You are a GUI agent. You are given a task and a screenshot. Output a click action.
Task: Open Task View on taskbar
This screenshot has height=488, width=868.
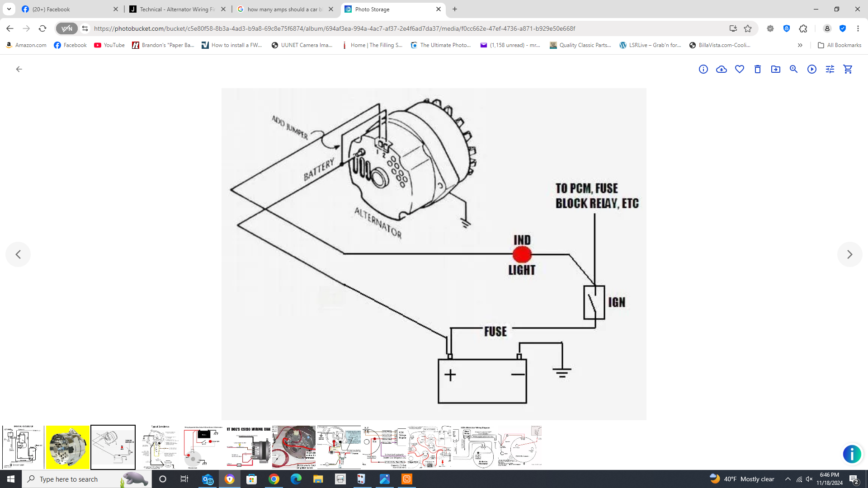pos(184,479)
